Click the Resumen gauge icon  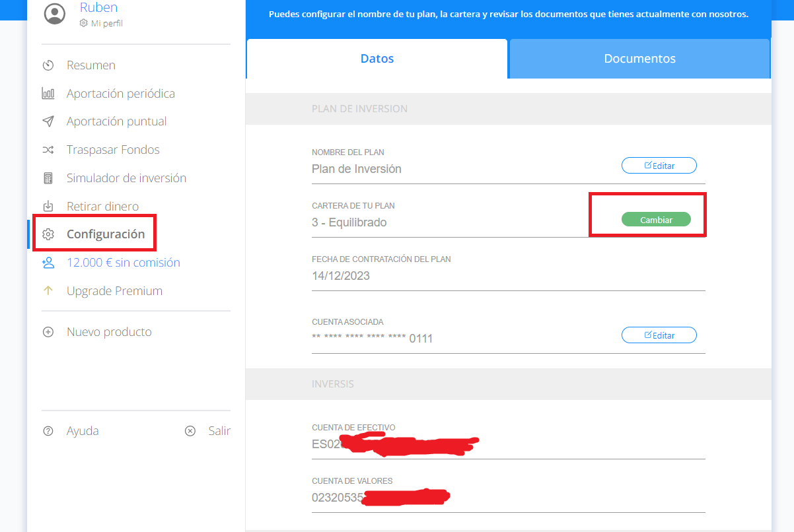click(x=48, y=65)
